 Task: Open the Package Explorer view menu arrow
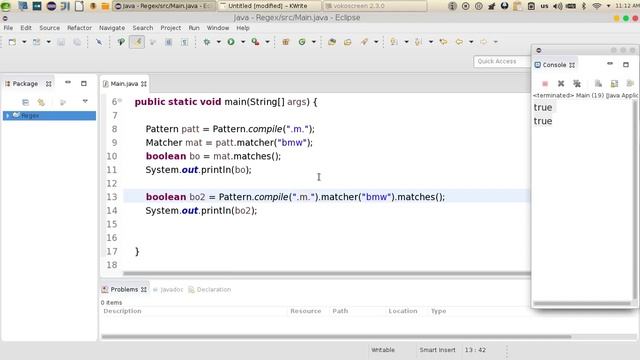click(x=85, y=101)
